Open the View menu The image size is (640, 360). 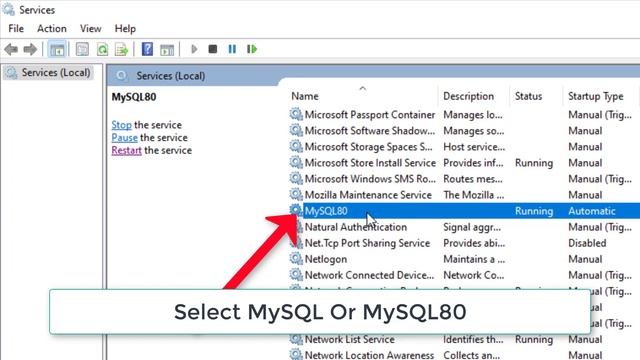click(x=91, y=29)
